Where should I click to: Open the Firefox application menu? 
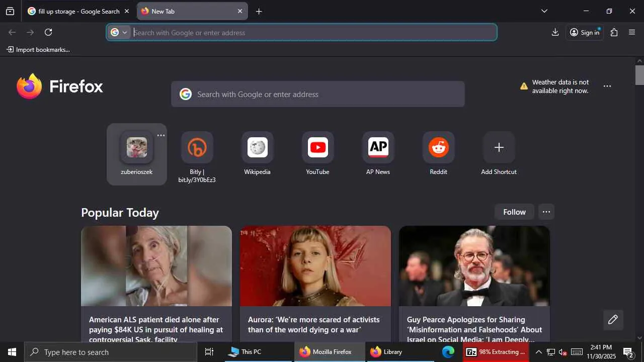632,32
